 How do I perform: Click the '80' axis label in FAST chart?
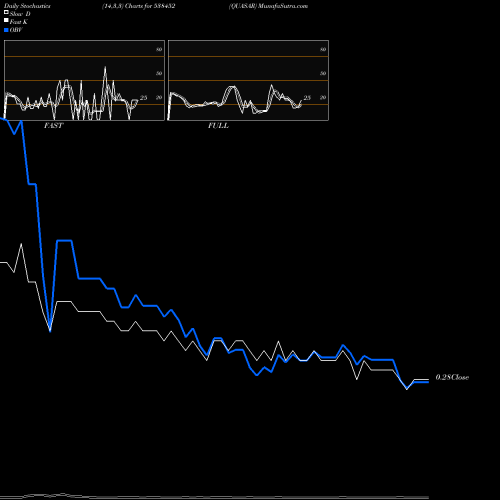pos(159,49)
